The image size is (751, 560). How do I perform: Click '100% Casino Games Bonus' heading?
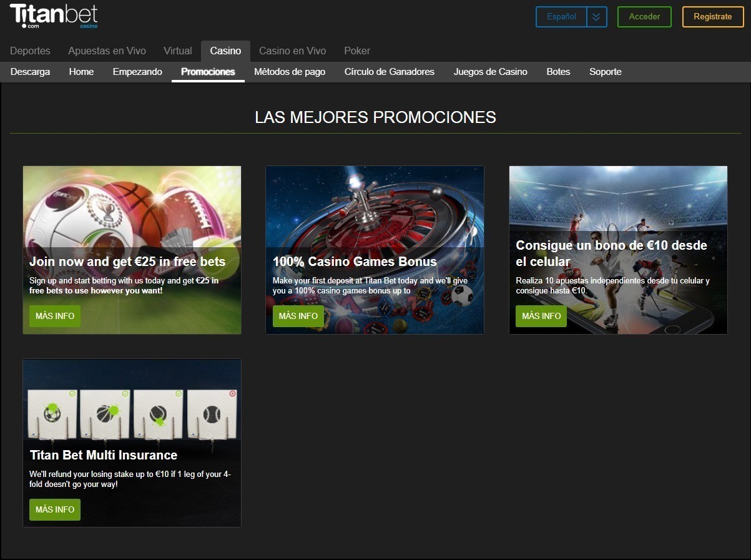pos(355,262)
